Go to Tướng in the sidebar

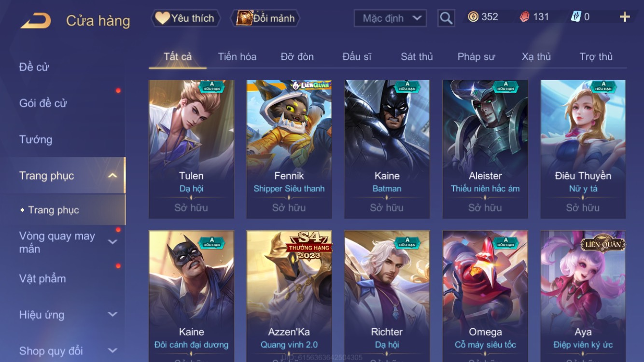click(x=35, y=139)
